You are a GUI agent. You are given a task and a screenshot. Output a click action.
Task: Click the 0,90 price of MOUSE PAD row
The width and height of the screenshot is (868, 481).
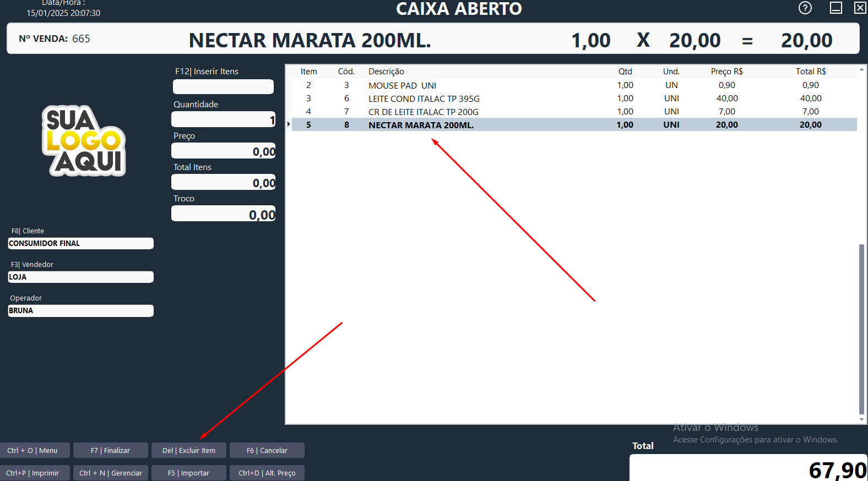tap(727, 85)
